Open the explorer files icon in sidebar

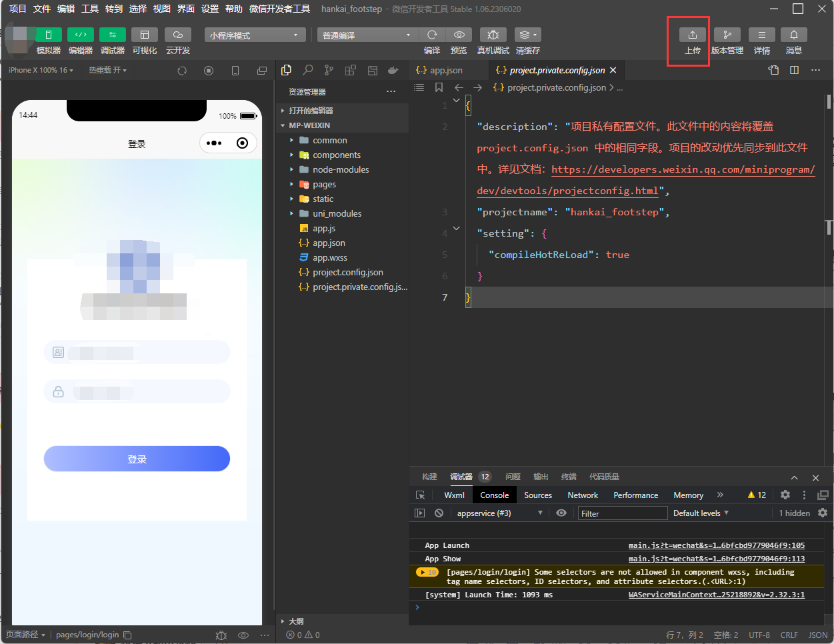(x=287, y=70)
